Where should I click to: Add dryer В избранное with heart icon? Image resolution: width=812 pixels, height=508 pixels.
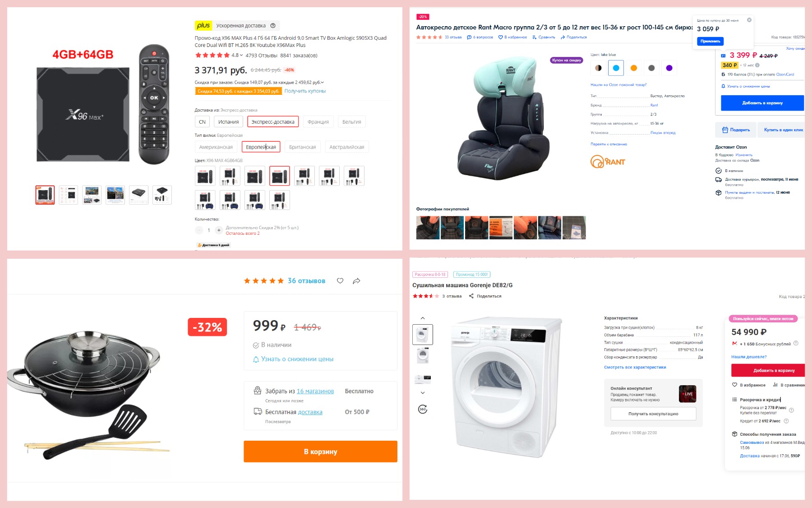coord(734,385)
